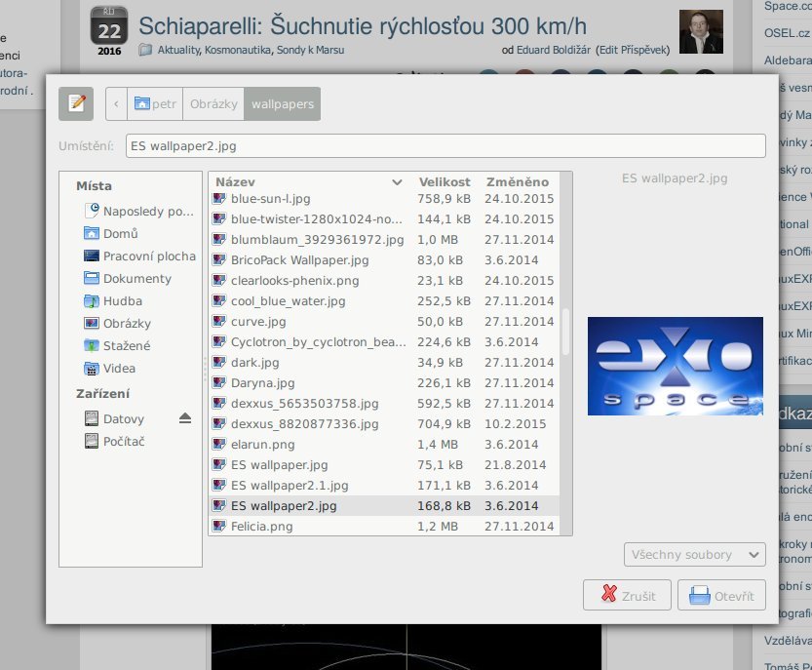
Task: Open Naposledy použité in places
Action: 138,211
